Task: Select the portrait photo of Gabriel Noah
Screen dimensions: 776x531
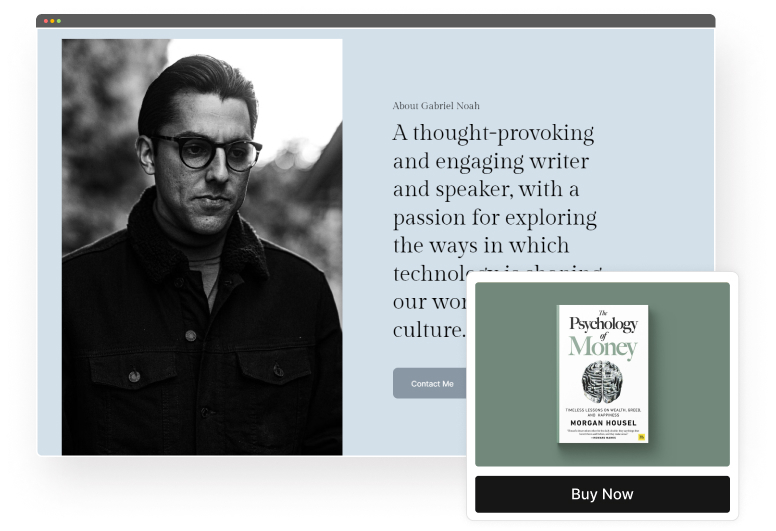Action: pos(202,247)
